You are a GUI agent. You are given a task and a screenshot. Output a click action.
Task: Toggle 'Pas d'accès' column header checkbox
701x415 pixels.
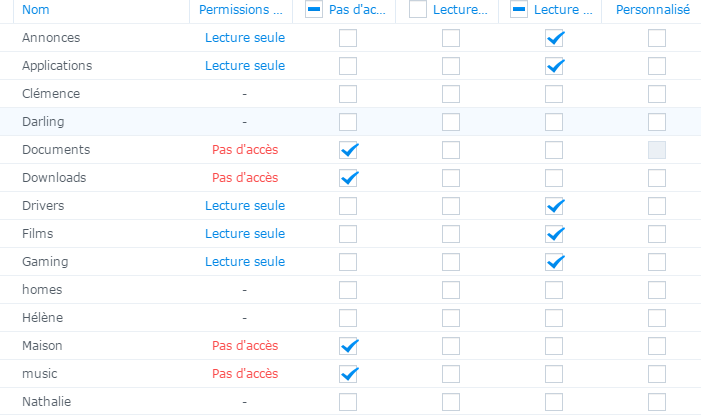click(314, 10)
